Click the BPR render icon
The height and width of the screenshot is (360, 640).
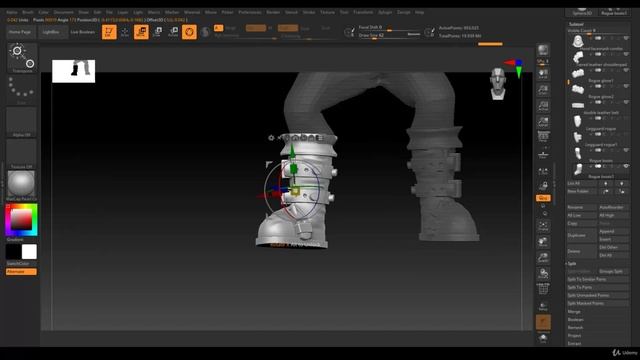tap(543, 51)
